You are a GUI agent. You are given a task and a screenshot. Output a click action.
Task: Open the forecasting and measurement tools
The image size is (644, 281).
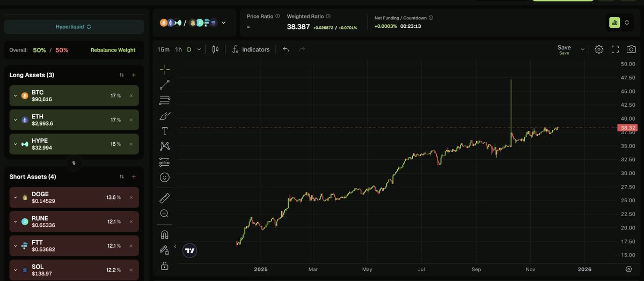tap(165, 161)
